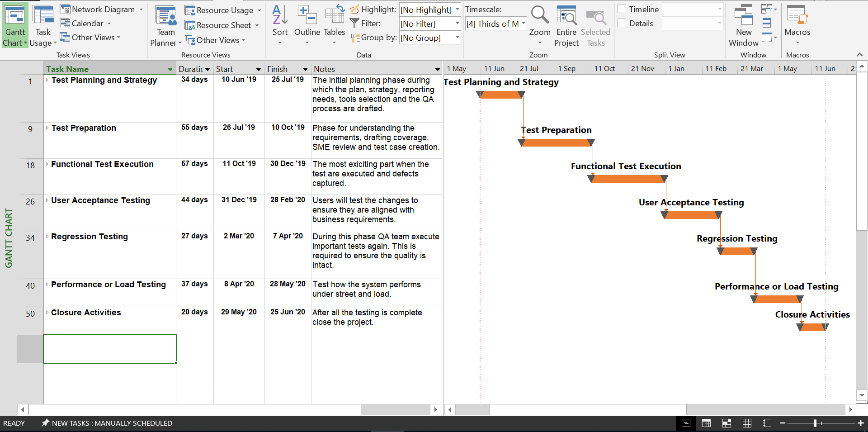Click the New Window icon
The height and width of the screenshot is (432, 868).
pyautogui.click(x=743, y=23)
